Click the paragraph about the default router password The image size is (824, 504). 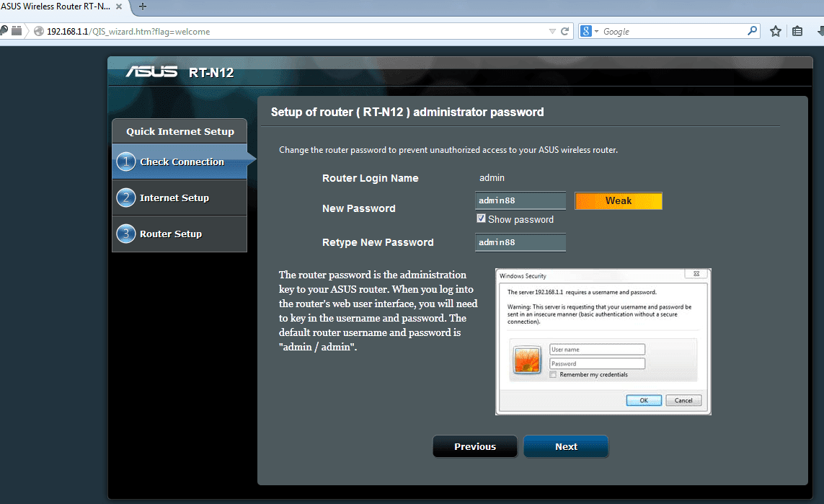[x=378, y=311]
